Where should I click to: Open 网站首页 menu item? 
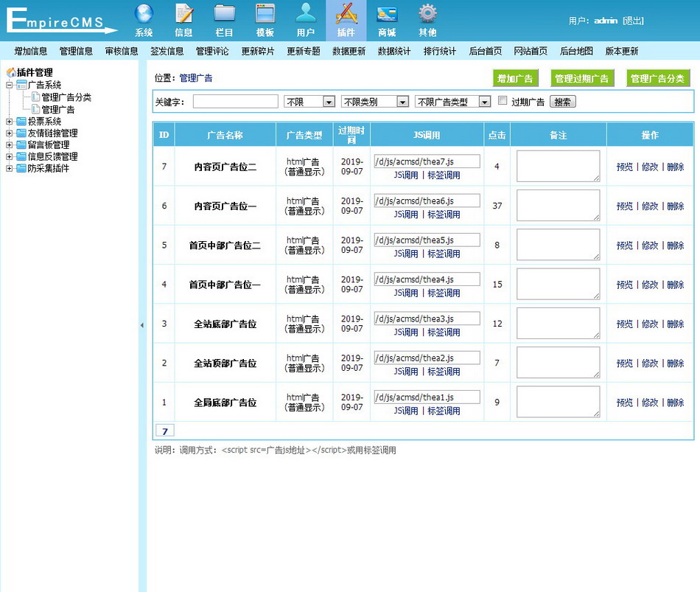click(531, 52)
